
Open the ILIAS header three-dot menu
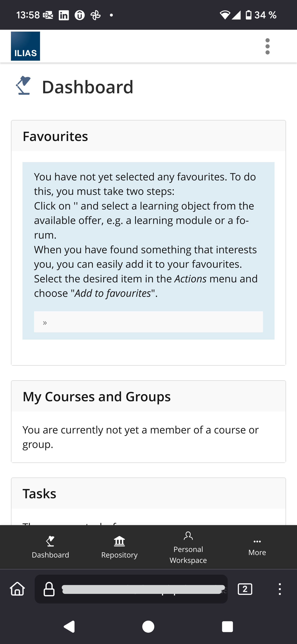click(x=268, y=46)
